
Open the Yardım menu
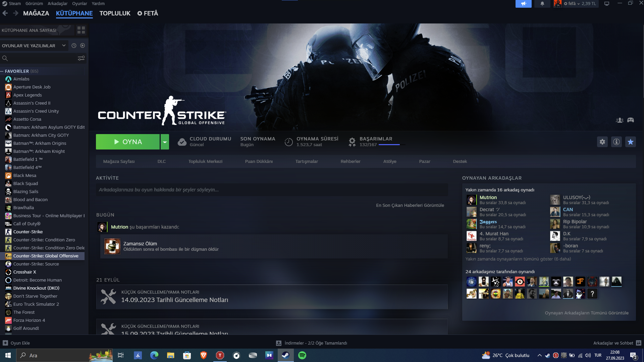pos(98,4)
